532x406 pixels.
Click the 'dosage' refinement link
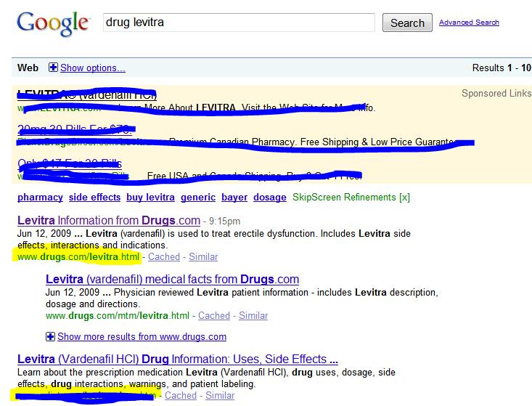[270, 198]
